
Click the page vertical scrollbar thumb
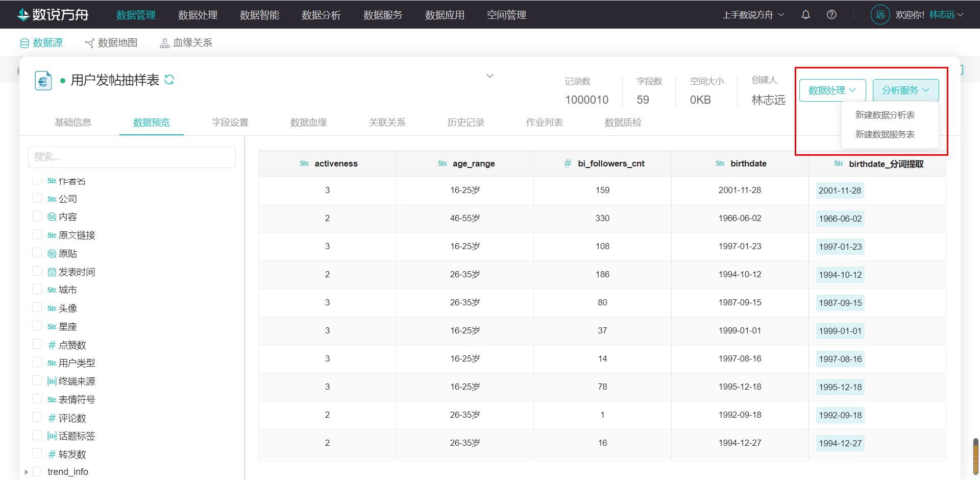tap(976, 456)
